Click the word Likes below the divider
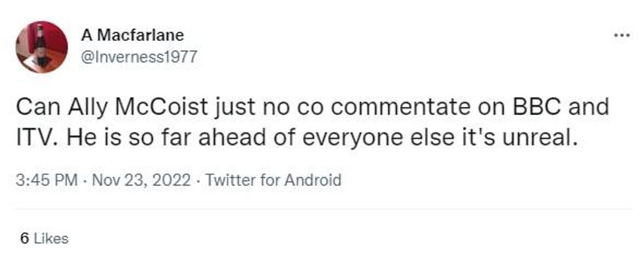This screenshot has width=644, height=265. coord(51,239)
